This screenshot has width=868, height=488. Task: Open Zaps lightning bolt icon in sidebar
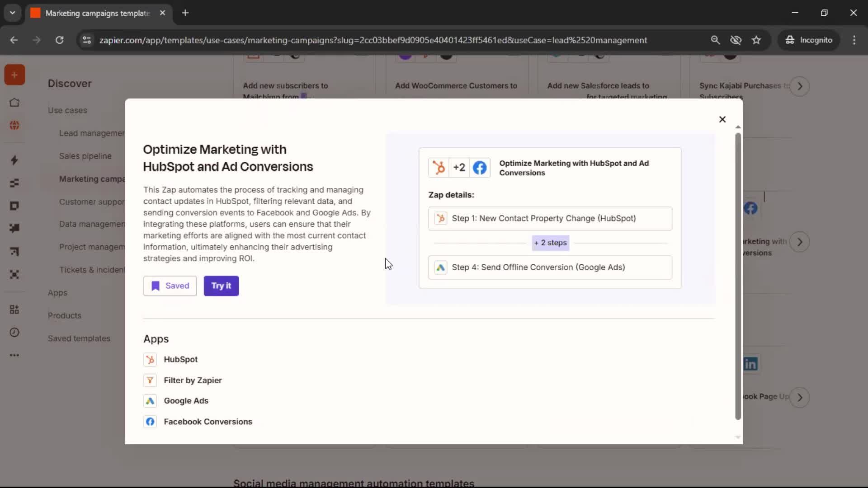tap(14, 160)
